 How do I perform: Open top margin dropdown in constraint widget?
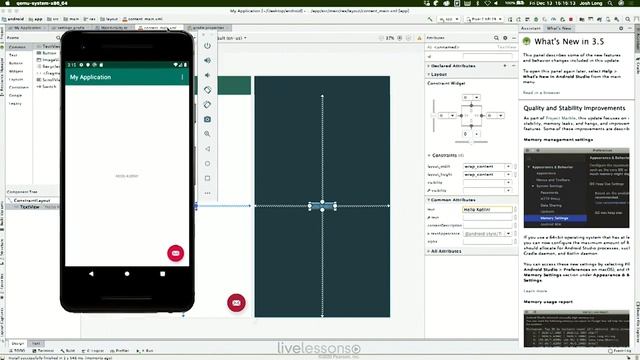tap(476, 98)
